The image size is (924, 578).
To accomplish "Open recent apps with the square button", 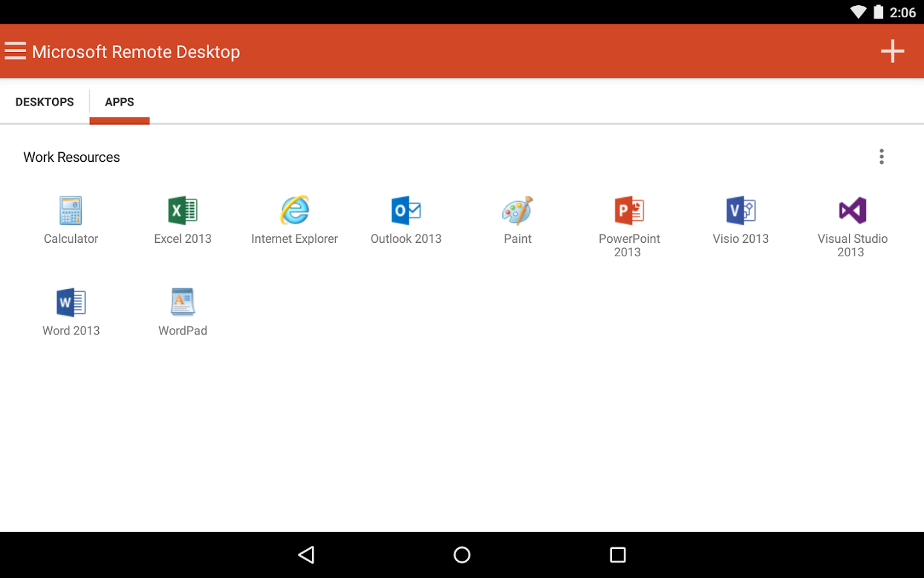I will point(617,554).
